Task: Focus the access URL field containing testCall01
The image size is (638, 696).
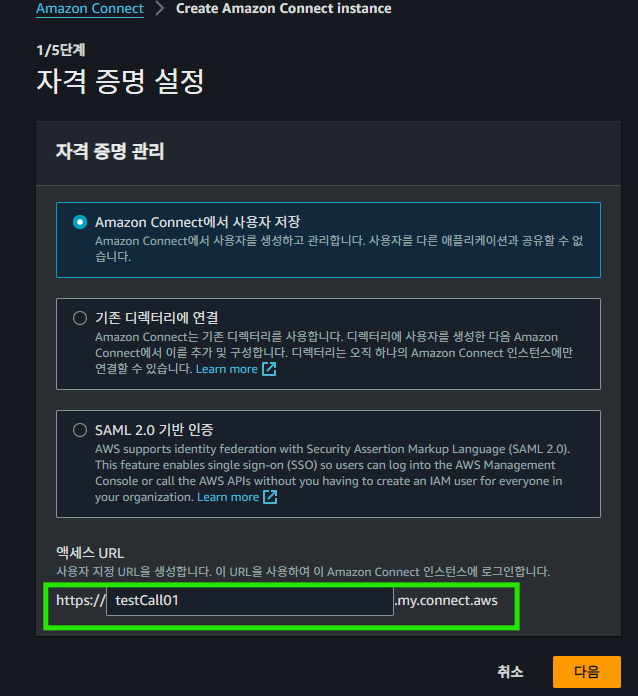Action: [x=250, y=601]
